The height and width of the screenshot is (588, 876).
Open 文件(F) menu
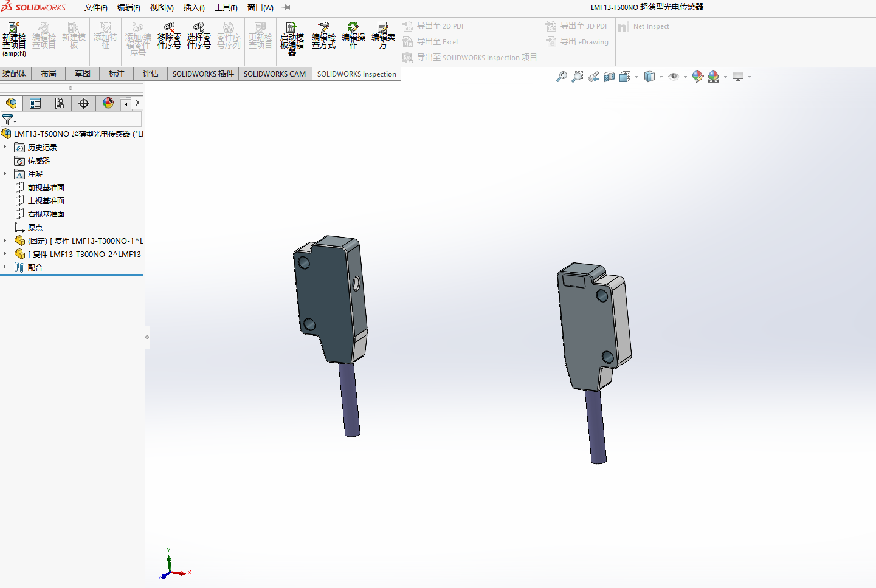tap(96, 7)
